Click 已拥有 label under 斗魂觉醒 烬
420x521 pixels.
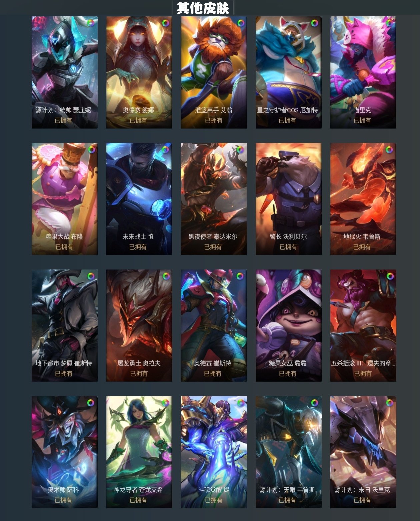pyautogui.click(x=213, y=500)
